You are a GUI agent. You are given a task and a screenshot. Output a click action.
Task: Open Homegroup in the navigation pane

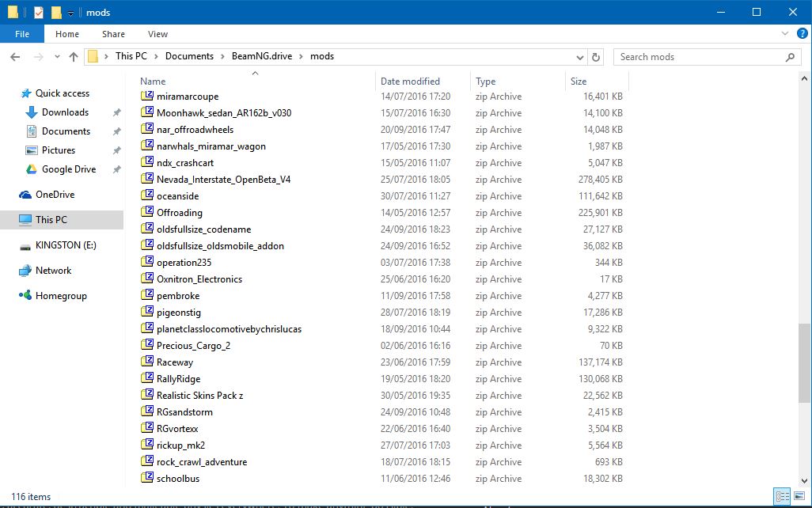click(x=61, y=296)
